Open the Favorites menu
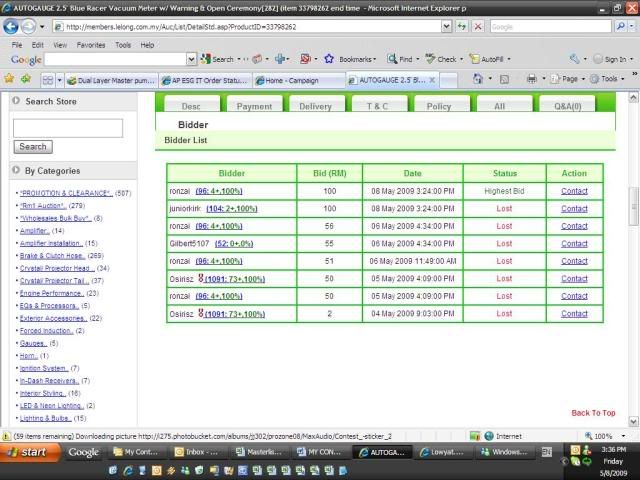Image resolution: width=640 pixels, height=480 pixels. [x=90, y=45]
